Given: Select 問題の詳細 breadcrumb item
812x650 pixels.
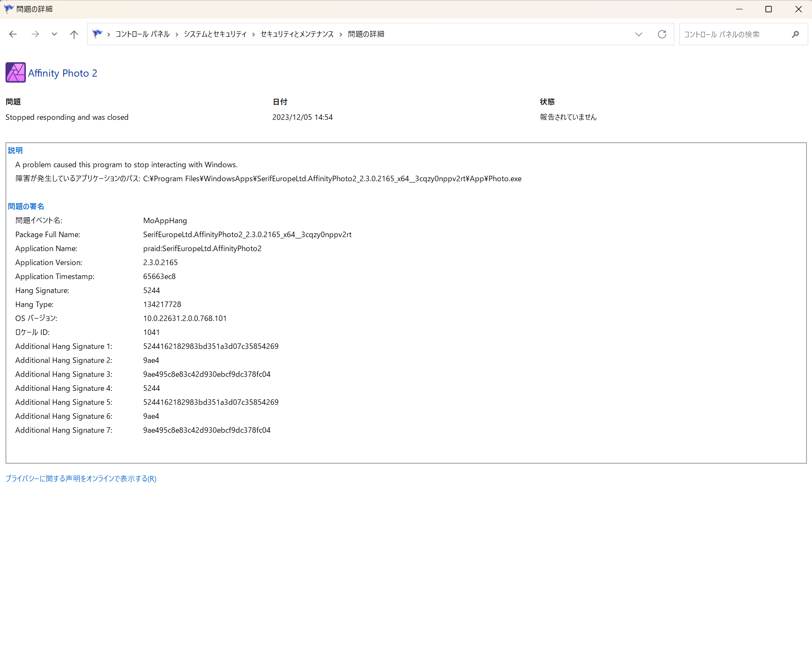Looking at the screenshot, I should pyautogui.click(x=366, y=34).
